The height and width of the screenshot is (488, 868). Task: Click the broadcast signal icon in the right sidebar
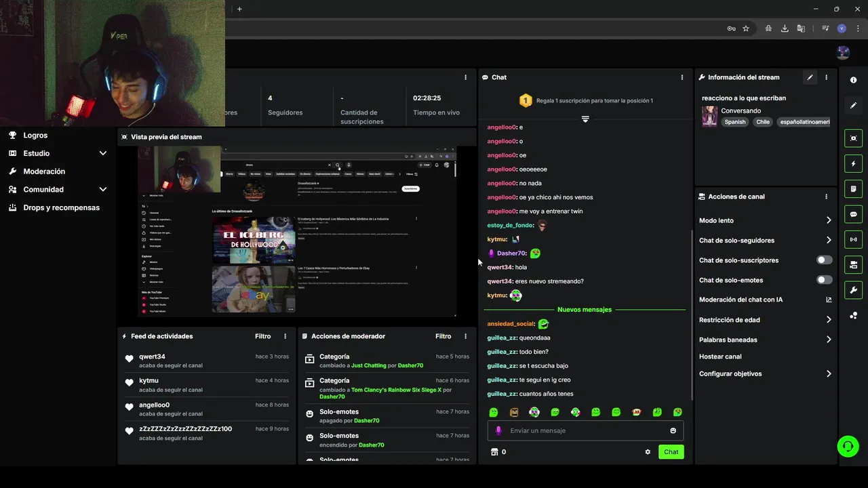coord(853,239)
